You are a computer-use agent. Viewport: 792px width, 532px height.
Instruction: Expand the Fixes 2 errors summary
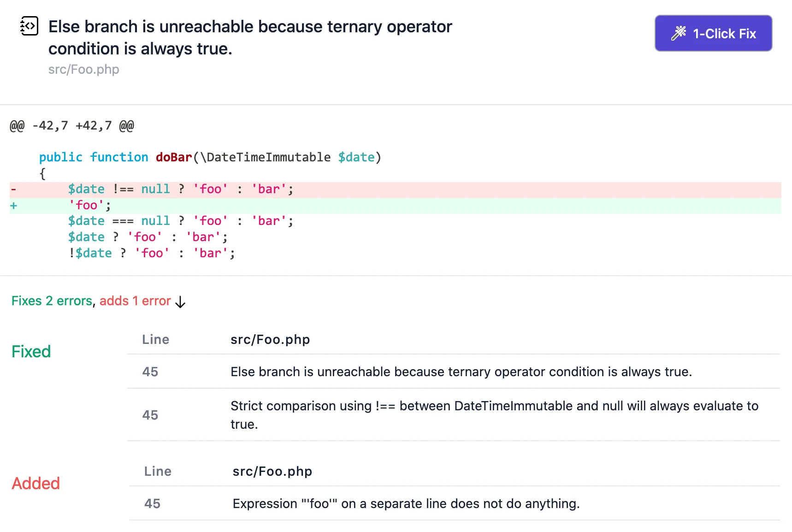51,301
